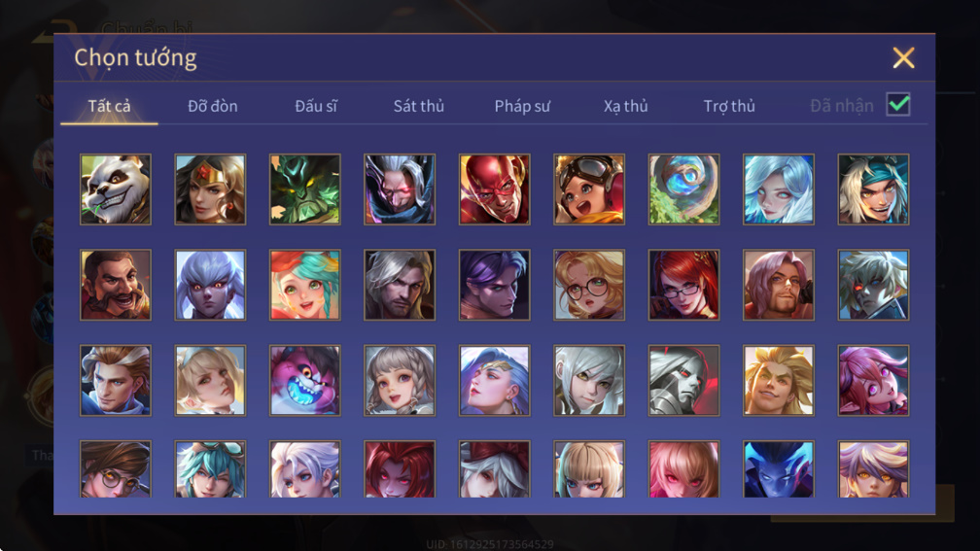Choose the Flash hero in red mask
This screenshot has height=551, width=980.
tap(494, 189)
